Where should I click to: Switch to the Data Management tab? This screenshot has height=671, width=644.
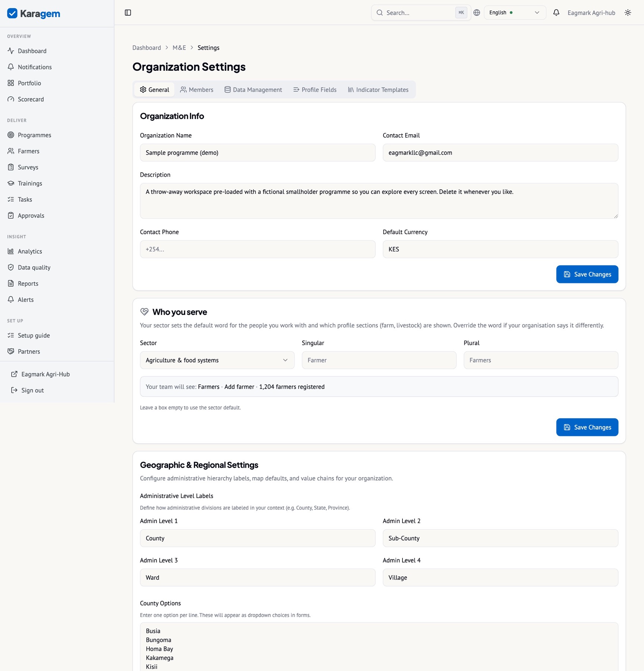coord(253,89)
